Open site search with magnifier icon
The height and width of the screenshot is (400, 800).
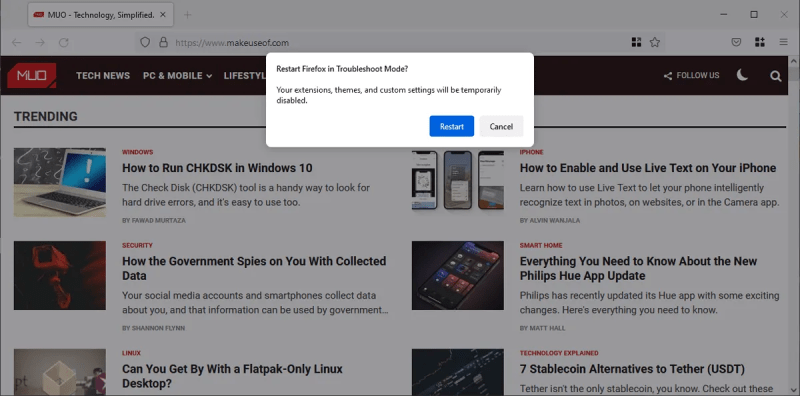776,76
